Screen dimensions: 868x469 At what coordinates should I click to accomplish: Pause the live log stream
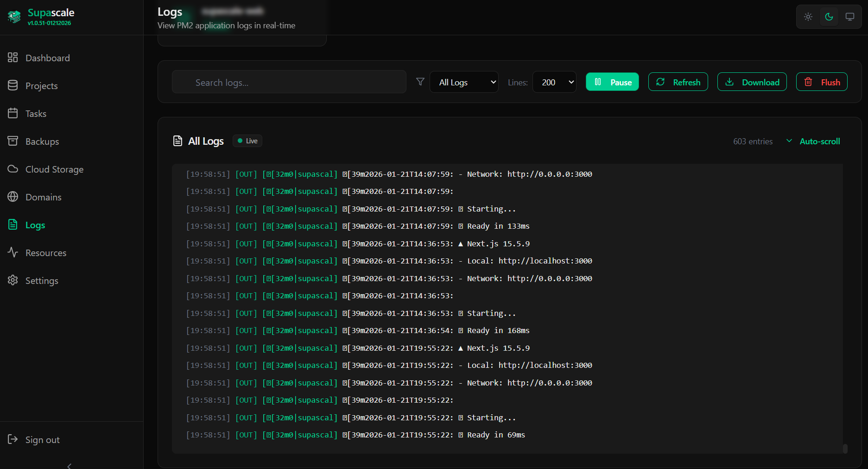(x=612, y=82)
